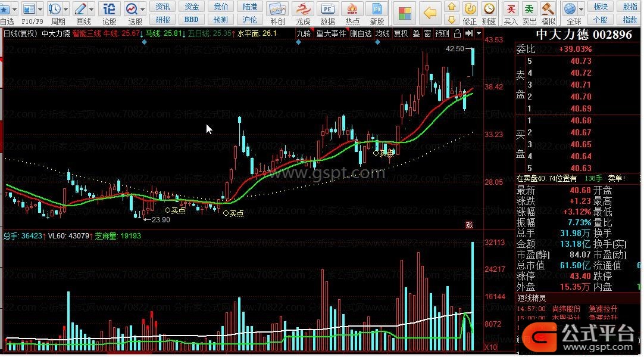Expand the 选股 dropdown arrow

click(x=142, y=8)
